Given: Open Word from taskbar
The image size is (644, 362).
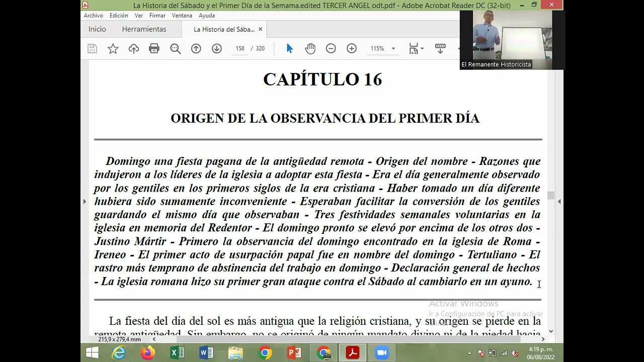Looking at the screenshot, I should tap(206, 353).
